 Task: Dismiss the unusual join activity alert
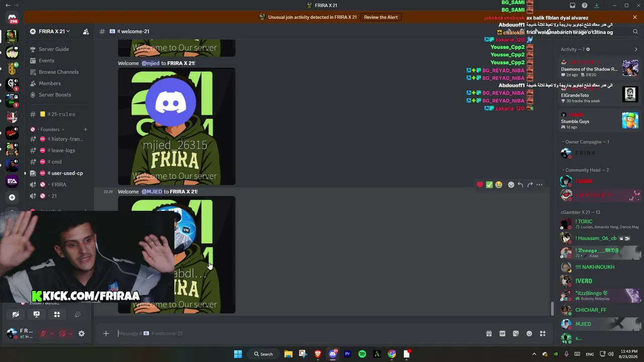635,17
